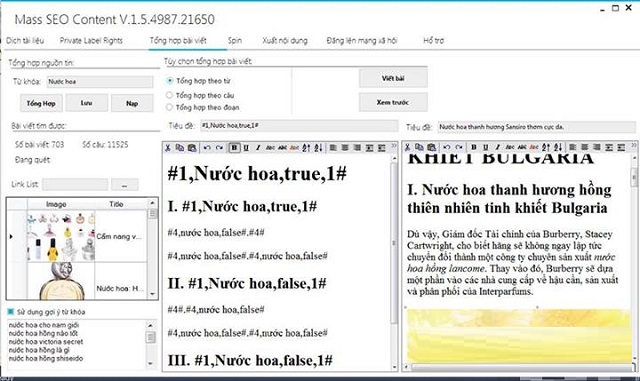
Task: Click keyword suggestions scroll-up arrow
Action: pos(151,325)
